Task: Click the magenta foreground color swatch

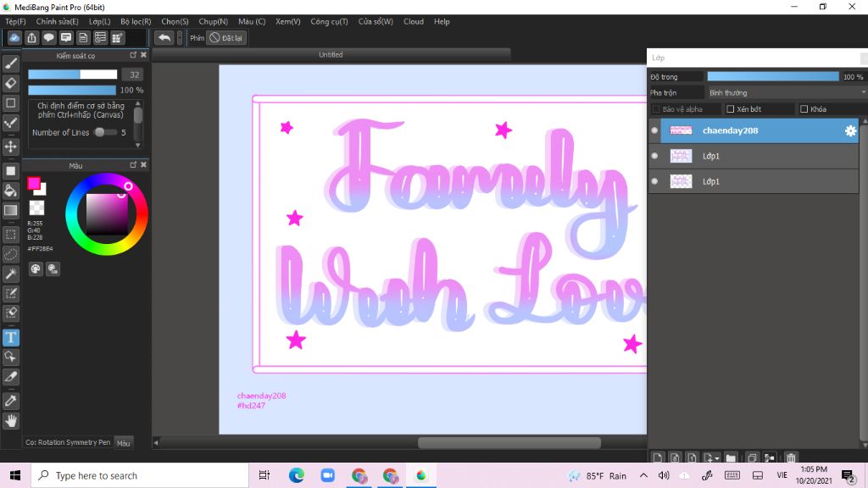Action: tap(34, 183)
